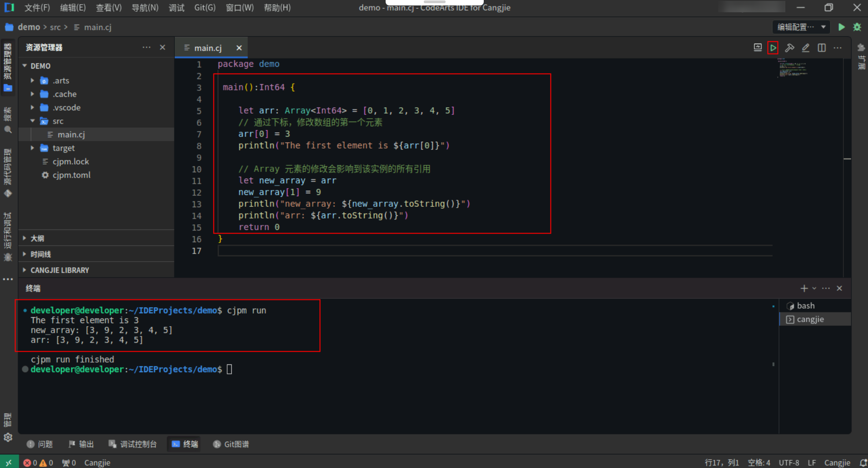
Task: Open the source control view in activity bar
Action: click(x=8, y=173)
